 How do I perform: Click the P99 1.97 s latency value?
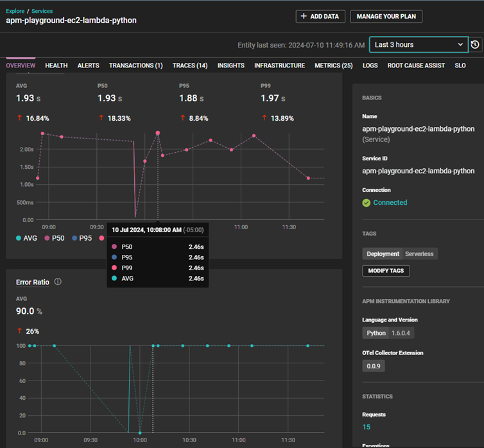point(273,98)
